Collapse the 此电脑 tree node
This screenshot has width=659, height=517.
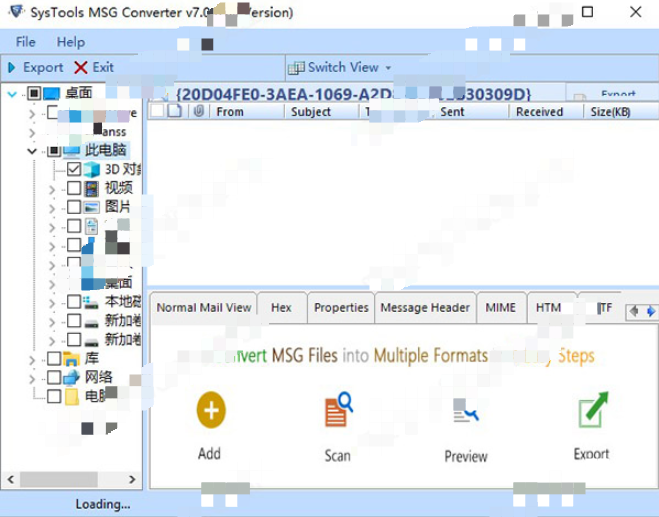[32, 151]
